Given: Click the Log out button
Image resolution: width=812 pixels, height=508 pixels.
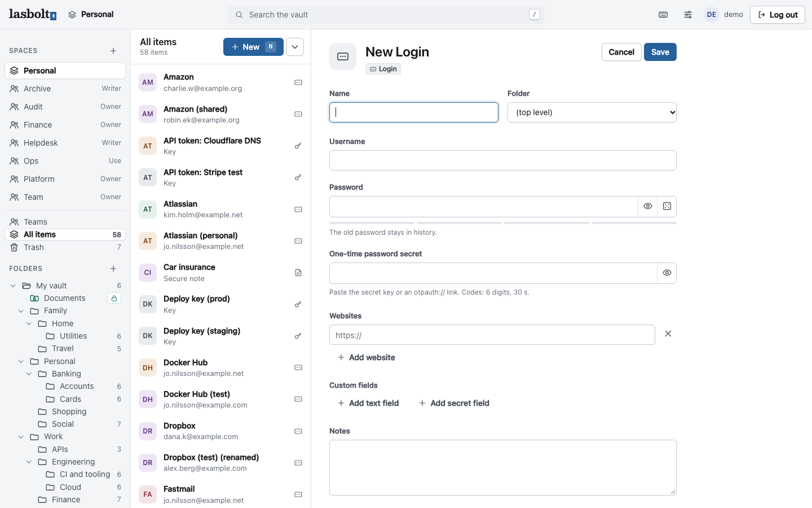Looking at the screenshot, I should [778, 15].
